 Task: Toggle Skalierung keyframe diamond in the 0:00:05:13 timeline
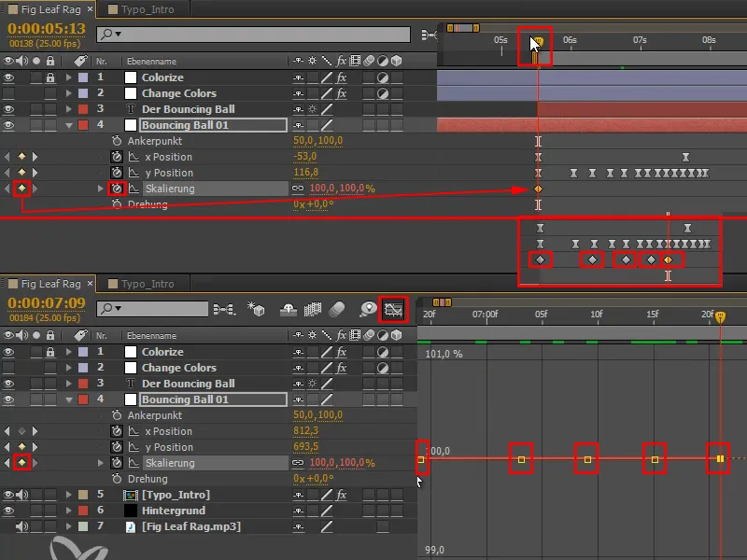click(21, 189)
